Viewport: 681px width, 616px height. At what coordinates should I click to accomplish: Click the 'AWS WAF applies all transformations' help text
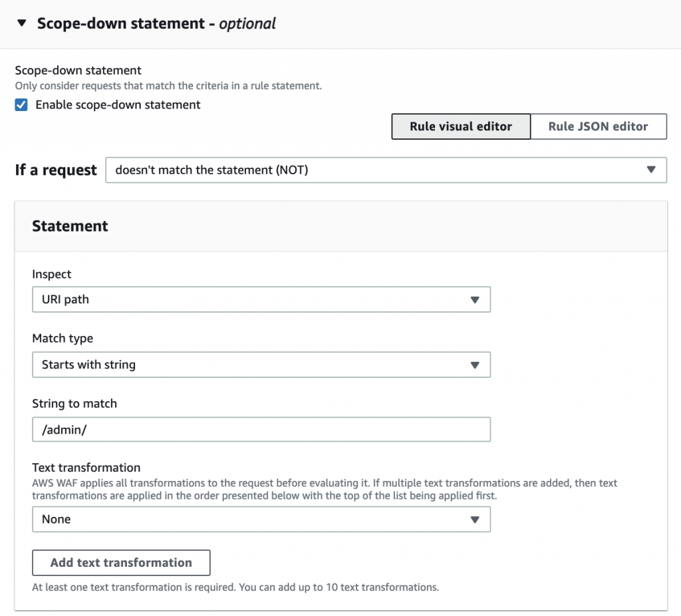[x=325, y=489]
